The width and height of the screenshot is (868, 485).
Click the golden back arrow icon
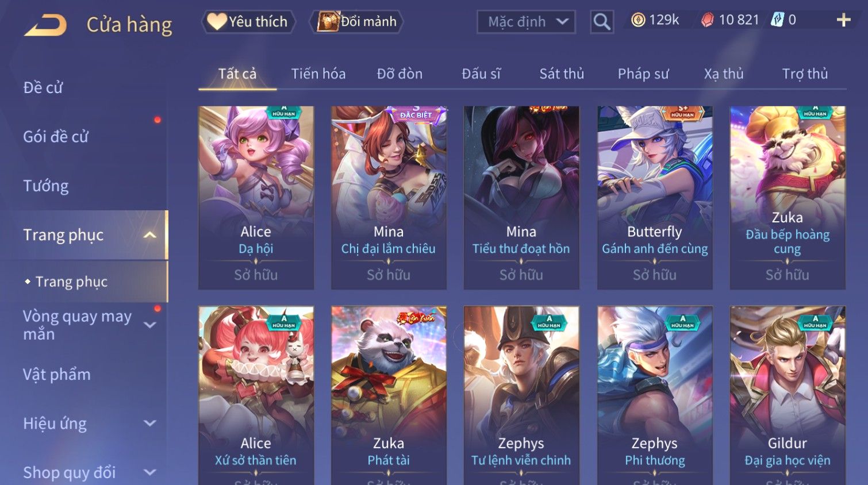pyautogui.click(x=45, y=25)
